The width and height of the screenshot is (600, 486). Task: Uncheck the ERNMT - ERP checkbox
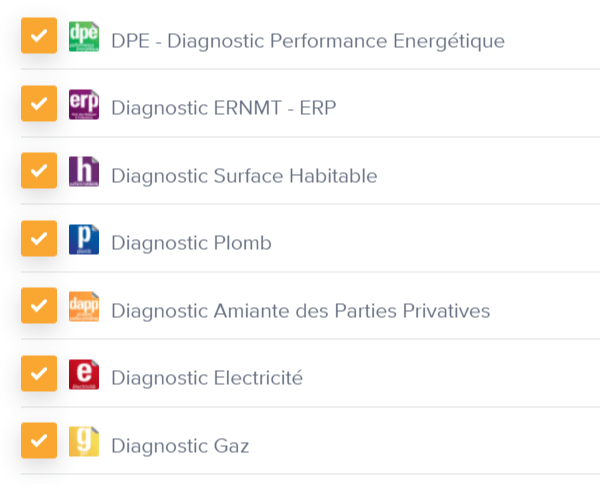pos(39,103)
